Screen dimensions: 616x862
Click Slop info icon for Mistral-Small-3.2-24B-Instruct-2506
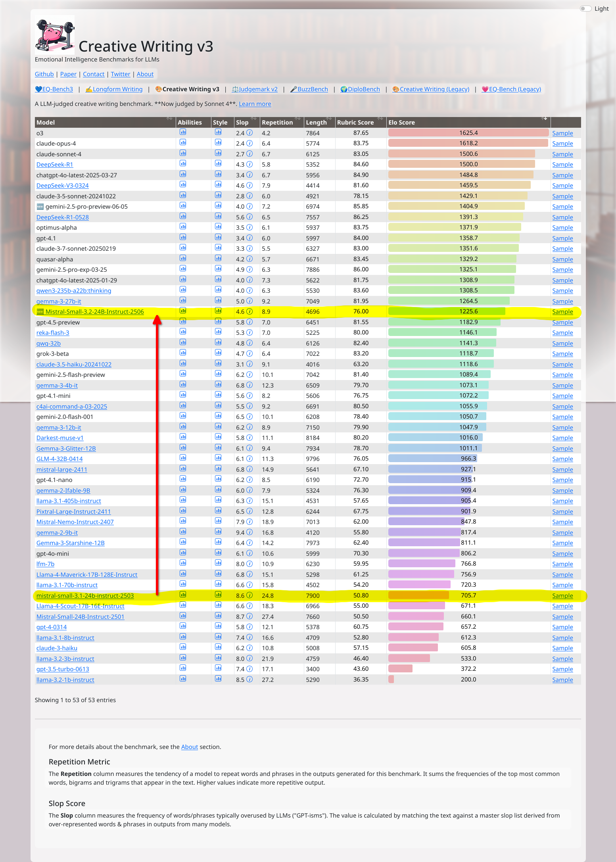pyautogui.click(x=249, y=312)
